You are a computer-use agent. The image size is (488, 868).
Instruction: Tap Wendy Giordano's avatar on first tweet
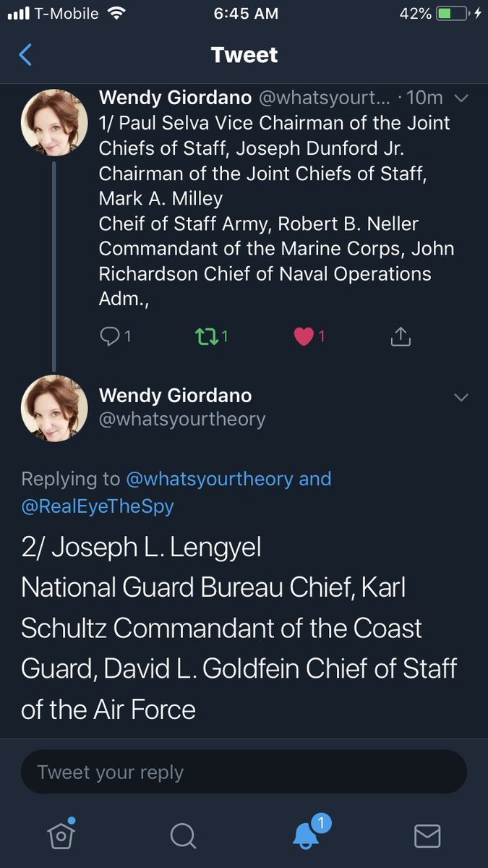point(55,122)
